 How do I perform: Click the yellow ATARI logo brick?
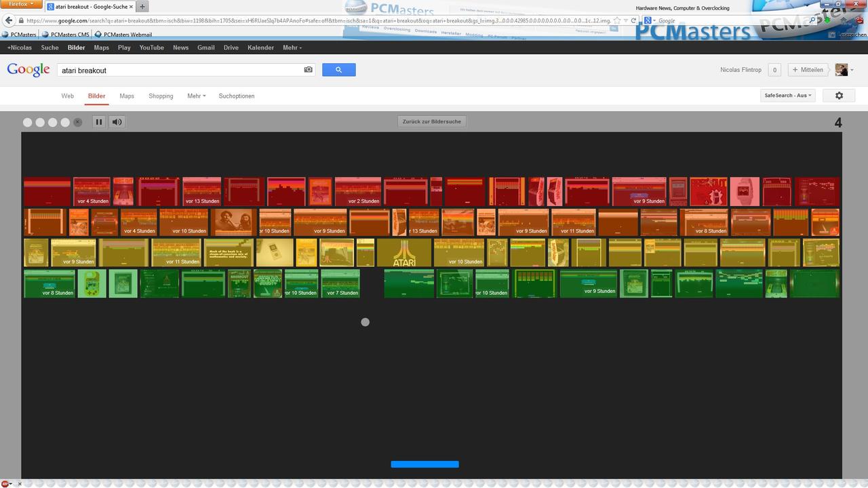(404, 253)
